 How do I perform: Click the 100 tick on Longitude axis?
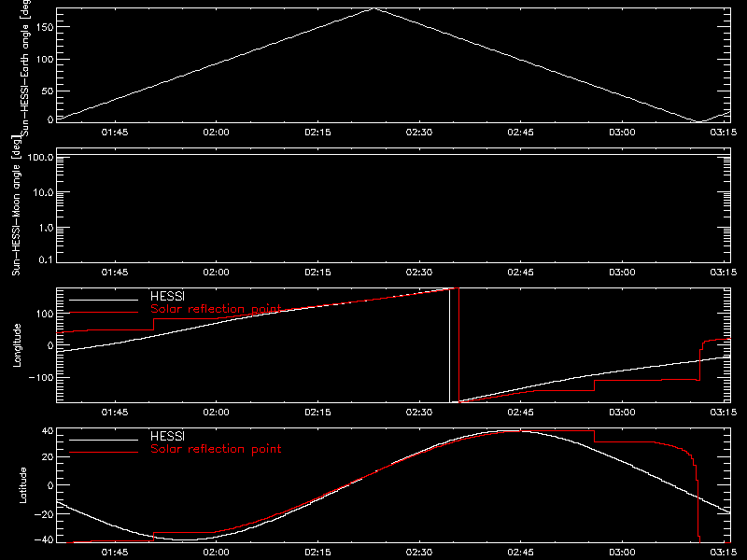coord(44,314)
